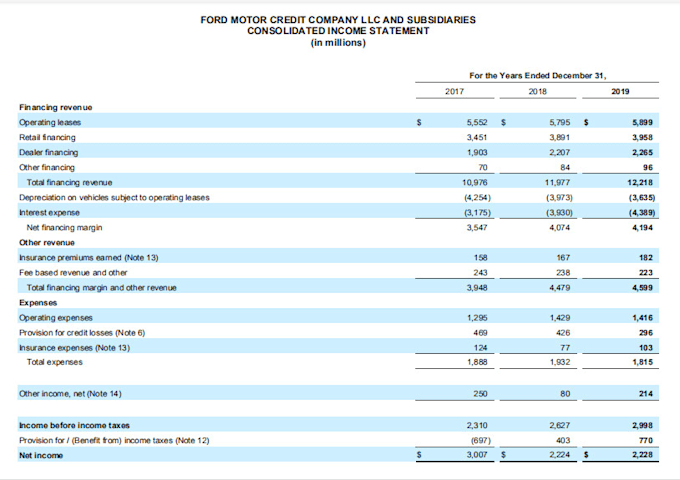
Task: Select 'Other income, net (Note 14)' label
Action: pos(70,394)
